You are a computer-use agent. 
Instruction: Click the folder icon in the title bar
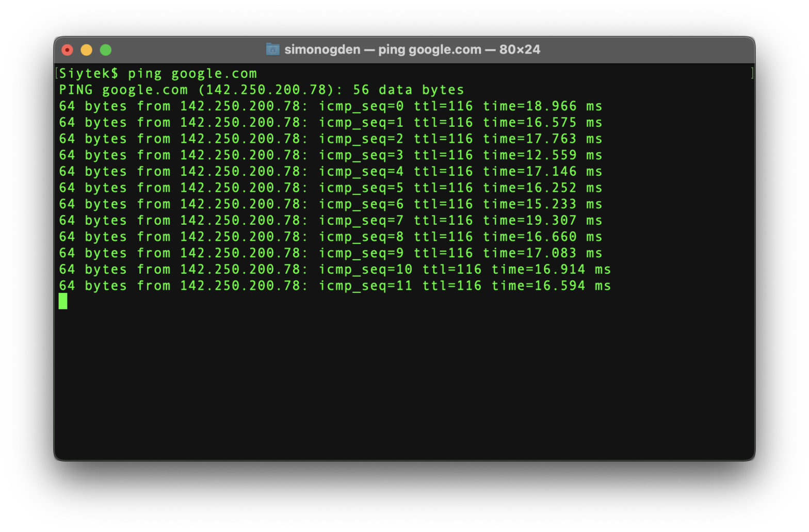(272, 49)
